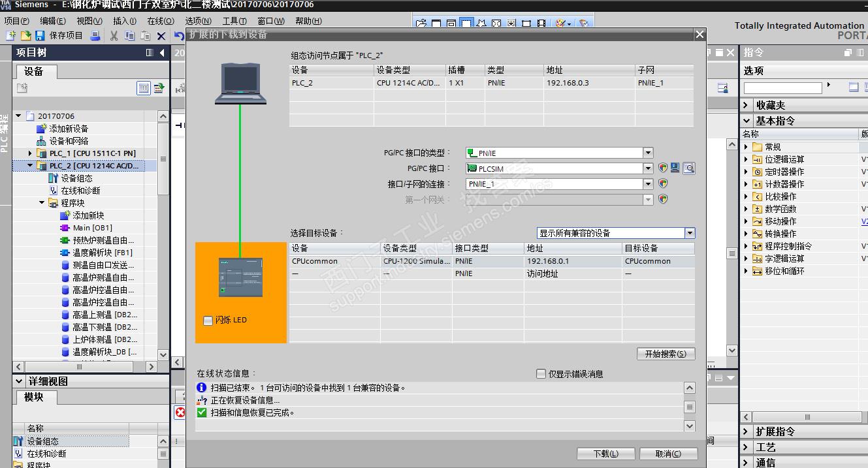This screenshot has width=868, height=468.
Task: Collapse the 20170706 project tree node
Action: click(x=19, y=116)
